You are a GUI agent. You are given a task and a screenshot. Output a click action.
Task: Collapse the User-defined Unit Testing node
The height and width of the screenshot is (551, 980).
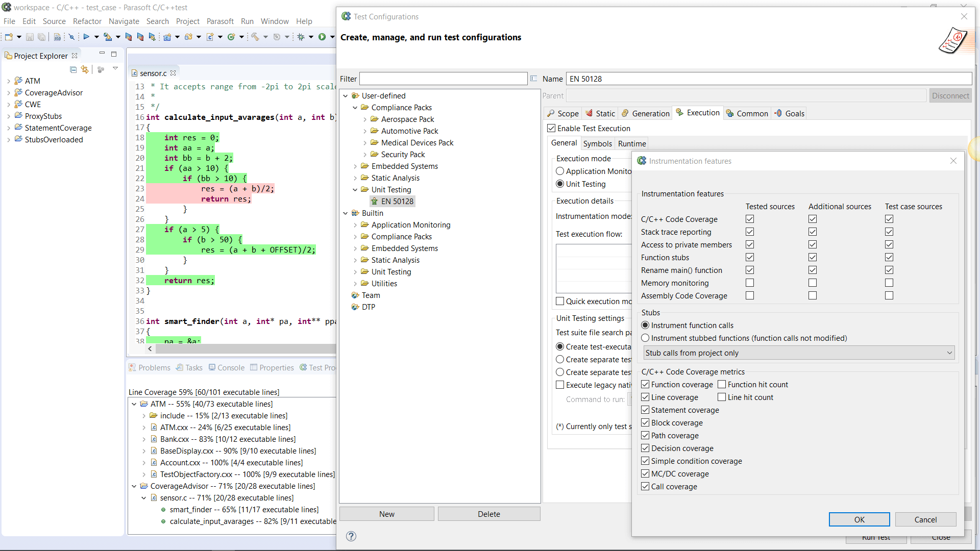point(355,190)
